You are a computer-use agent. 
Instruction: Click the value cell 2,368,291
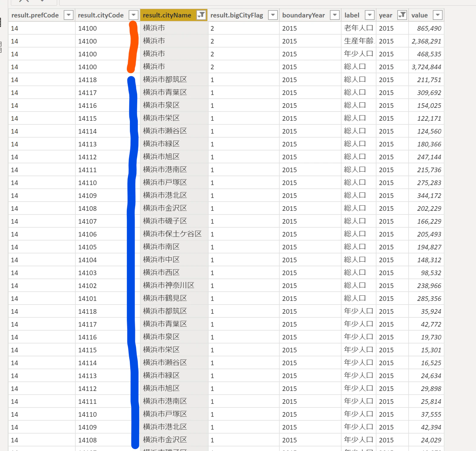click(426, 41)
